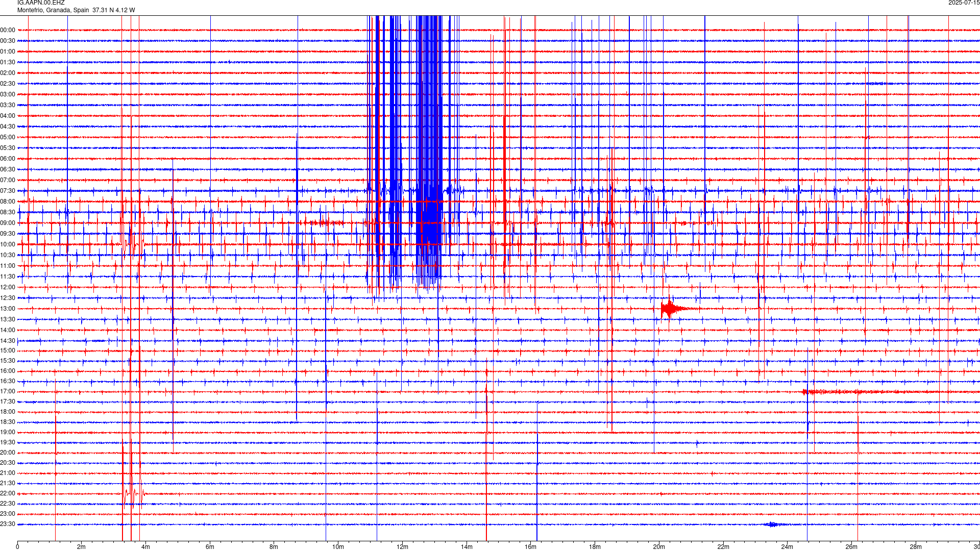Image resolution: width=980 pixels, height=551 pixels.
Task: Select the 22:00 time row label
Action: click(8, 493)
